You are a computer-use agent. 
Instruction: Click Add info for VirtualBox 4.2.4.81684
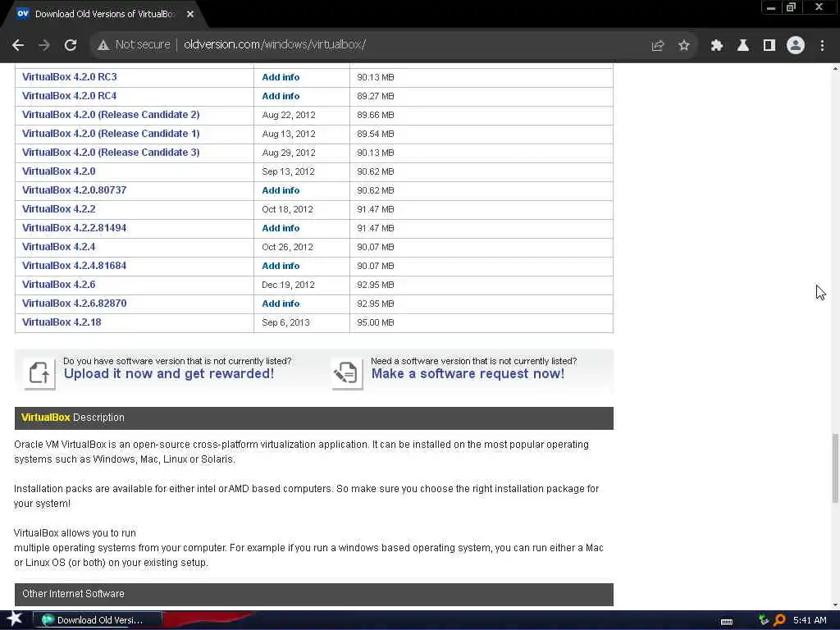[x=281, y=266]
